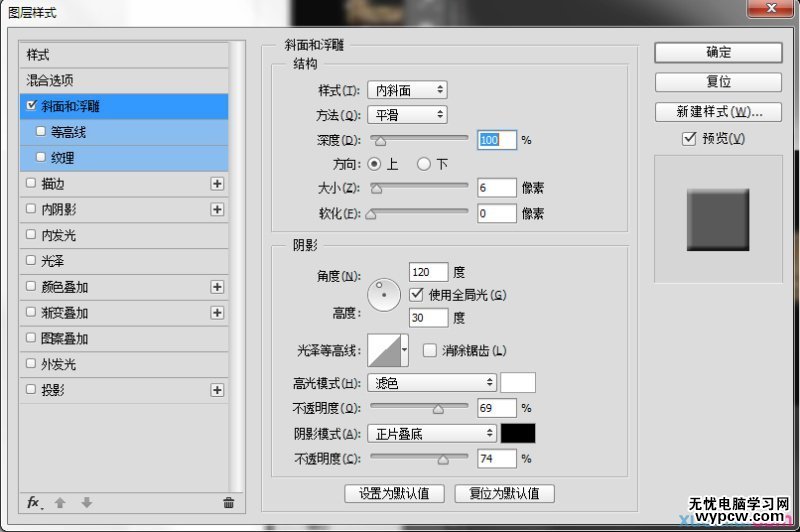Image resolution: width=800 pixels, height=532 pixels.
Task: Click the 大小 value field showing 6
Action: point(497,188)
